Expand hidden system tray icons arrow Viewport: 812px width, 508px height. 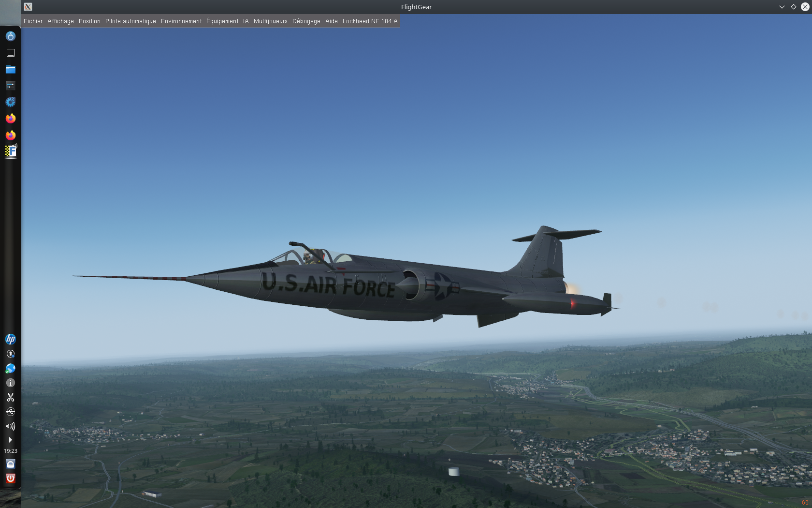(x=10, y=440)
